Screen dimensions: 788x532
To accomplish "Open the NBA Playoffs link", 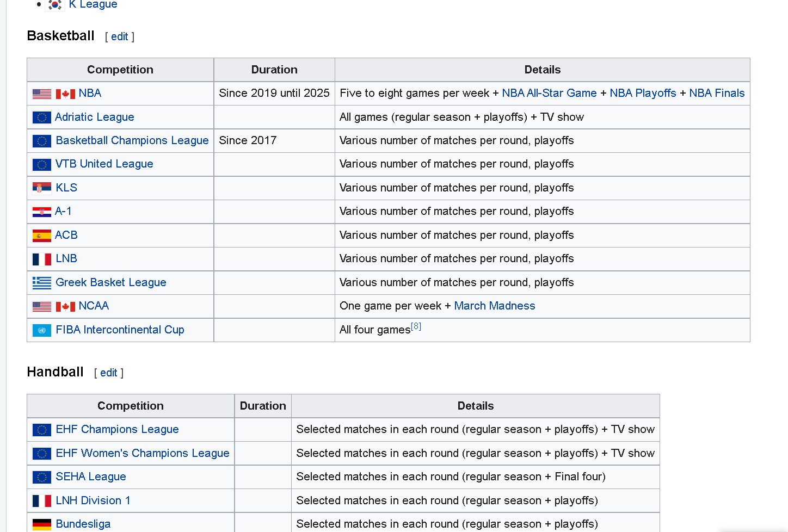I will 643,93.
